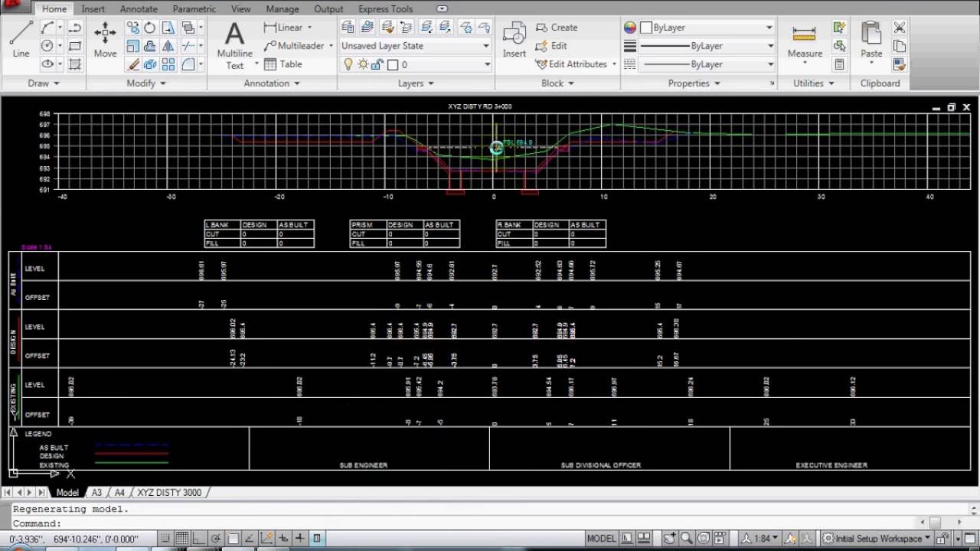The width and height of the screenshot is (980, 551).
Task: Pick the Copy tool in Modify panel
Action: [x=133, y=28]
